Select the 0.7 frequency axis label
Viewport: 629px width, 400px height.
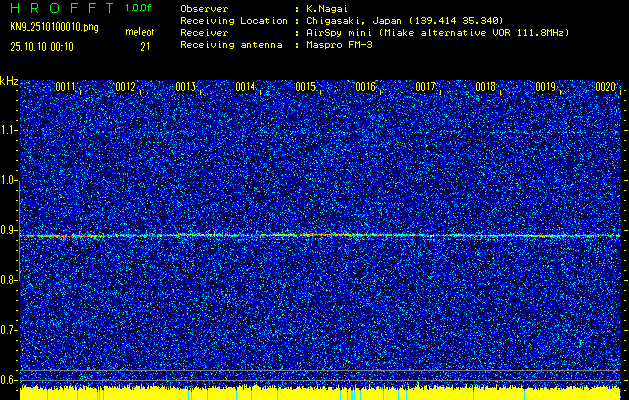pos(9,329)
